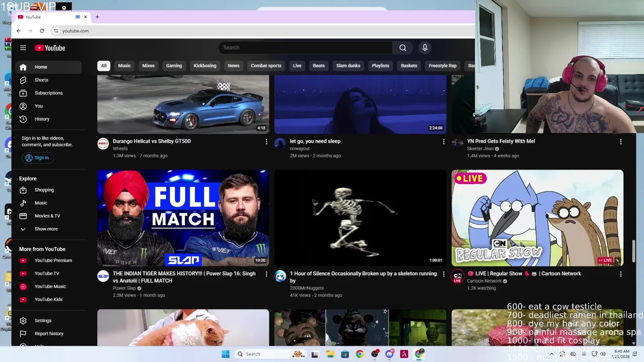
Task: Open a new browser tab with plus
Action: (97, 17)
